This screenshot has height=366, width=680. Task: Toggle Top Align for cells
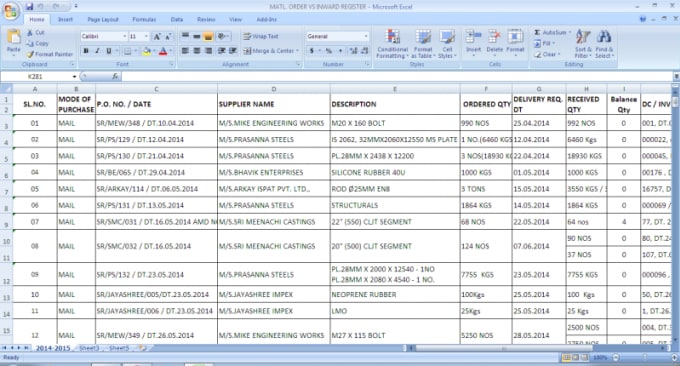[185, 36]
